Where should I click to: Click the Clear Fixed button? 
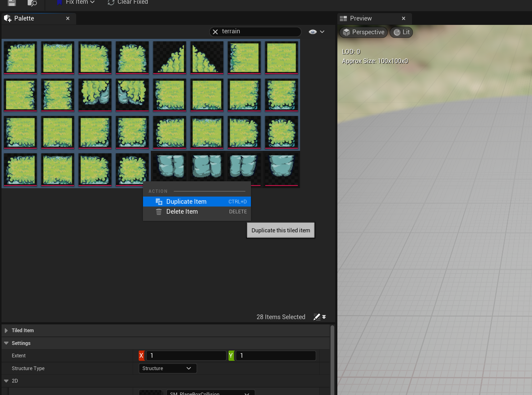128,2
